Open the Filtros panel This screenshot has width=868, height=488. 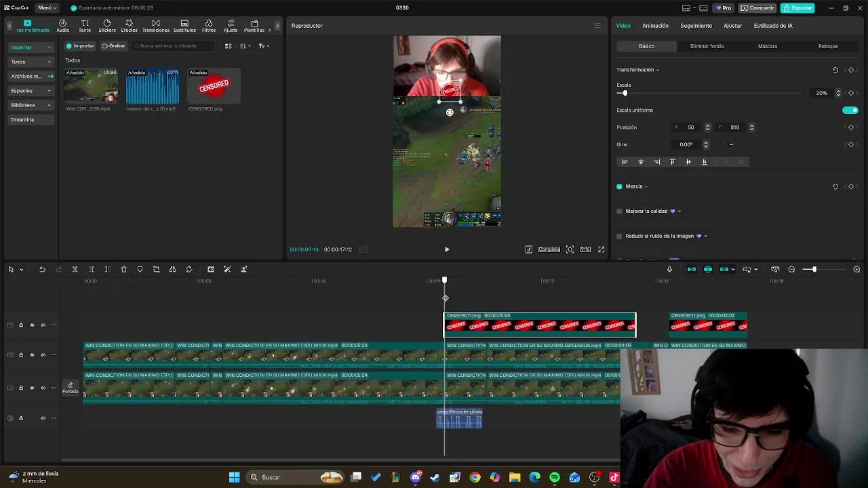tap(209, 26)
